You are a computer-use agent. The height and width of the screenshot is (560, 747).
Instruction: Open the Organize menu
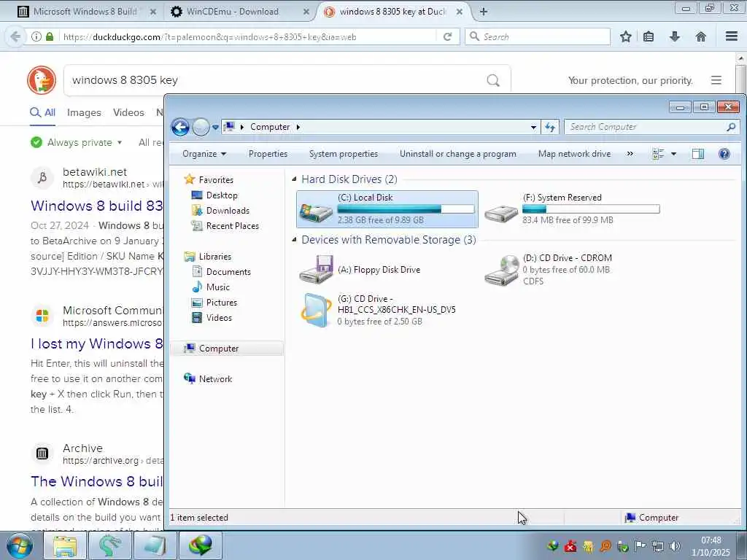(204, 154)
